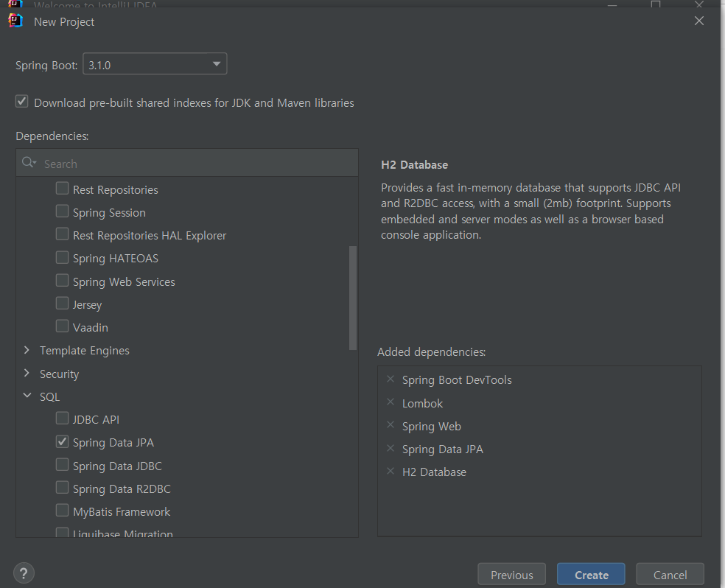Select Spring Data JPA in added dependencies list
The height and width of the screenshot is (588, 725).
point(443,449)
